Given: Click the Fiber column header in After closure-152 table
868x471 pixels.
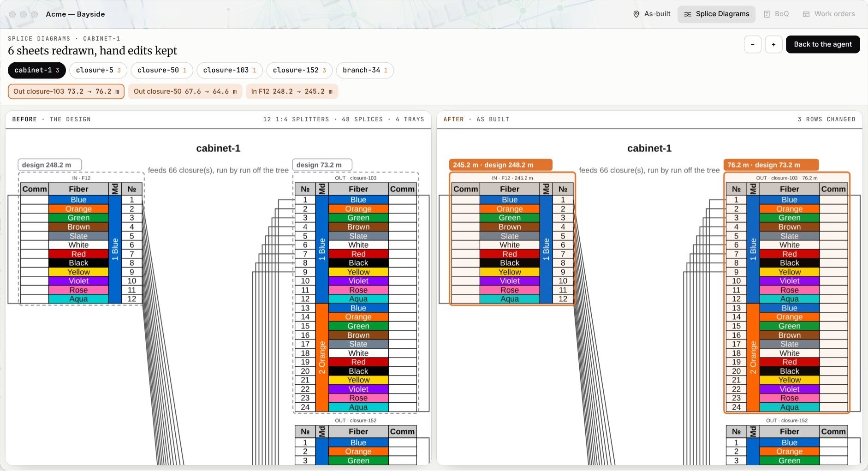Looking at the screenshot, I should [790, 432].
